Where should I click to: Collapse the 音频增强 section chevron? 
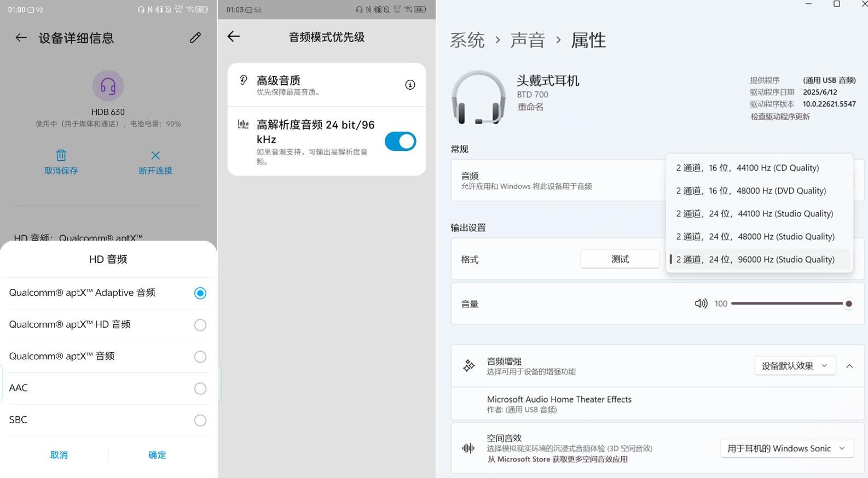click(x=849, y=366)
